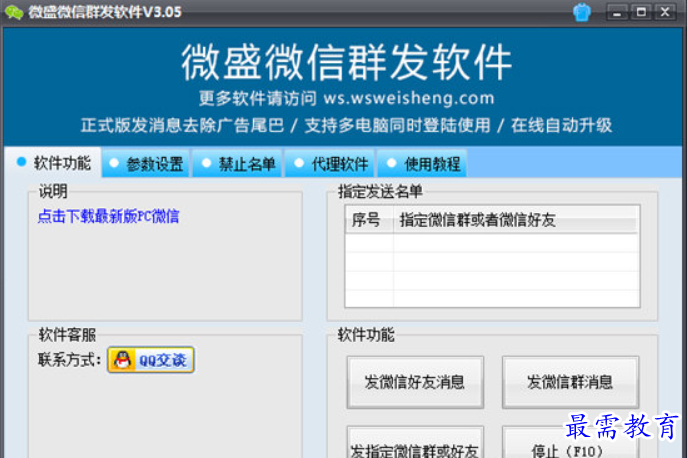
Task: Click the 发指定微信群或好友 button
Action: (x=415, y=443)
